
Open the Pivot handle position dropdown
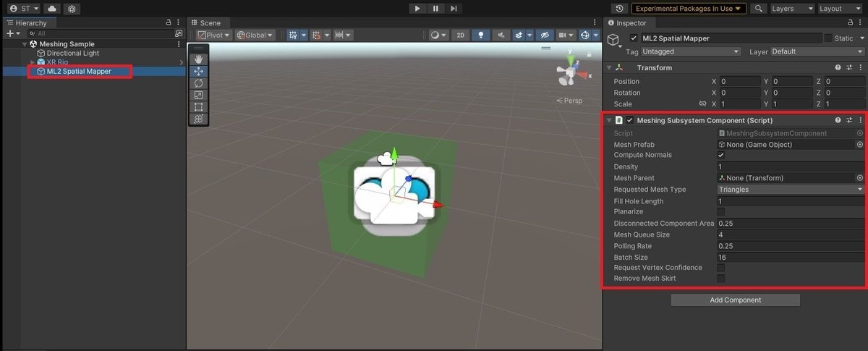[213, 35]
